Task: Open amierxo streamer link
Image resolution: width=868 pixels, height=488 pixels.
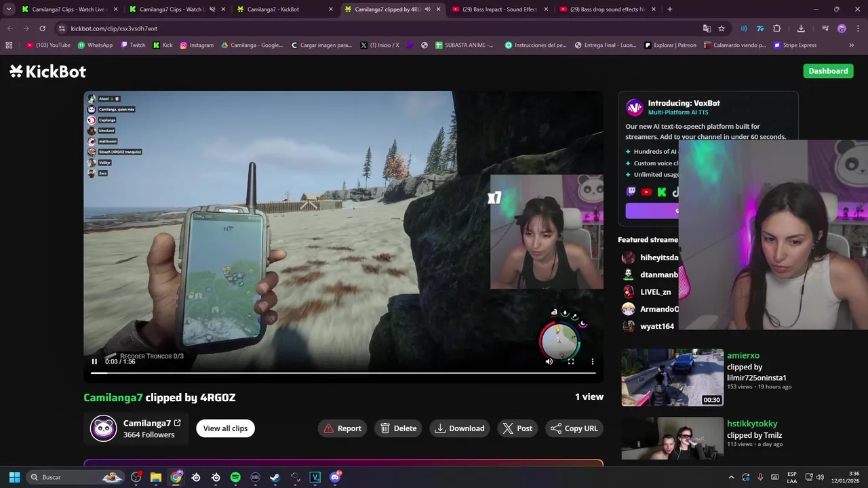Action: tap(743, 355)
